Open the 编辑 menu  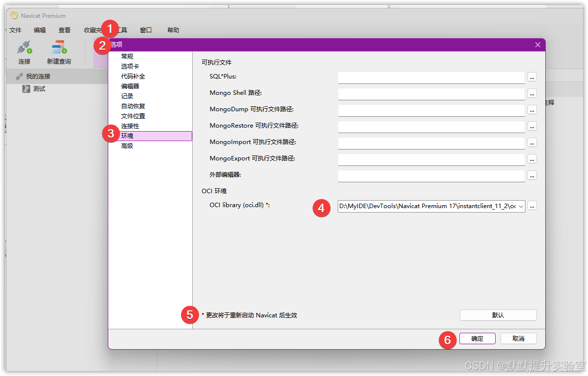tap(40, 30)
